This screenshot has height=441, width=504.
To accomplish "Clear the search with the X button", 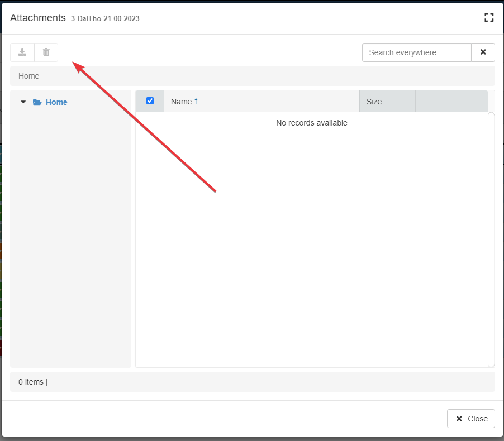I will 483,52.
